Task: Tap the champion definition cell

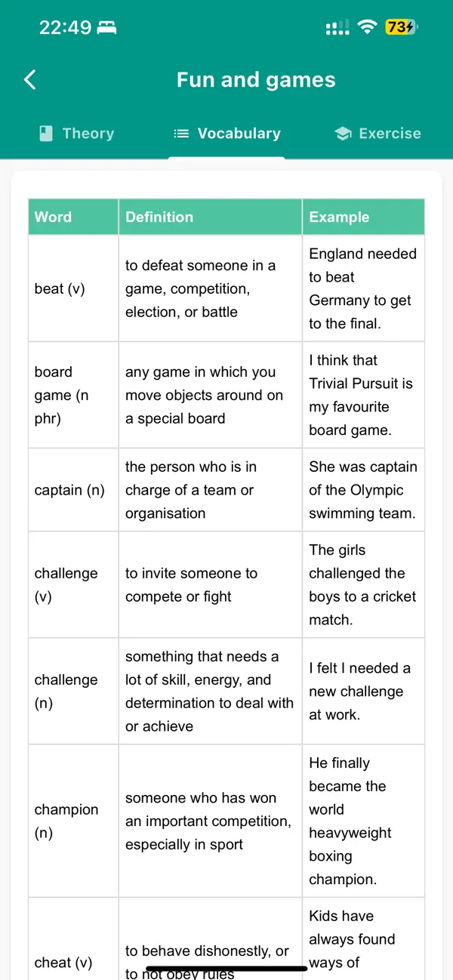Action: pos(211,821)
